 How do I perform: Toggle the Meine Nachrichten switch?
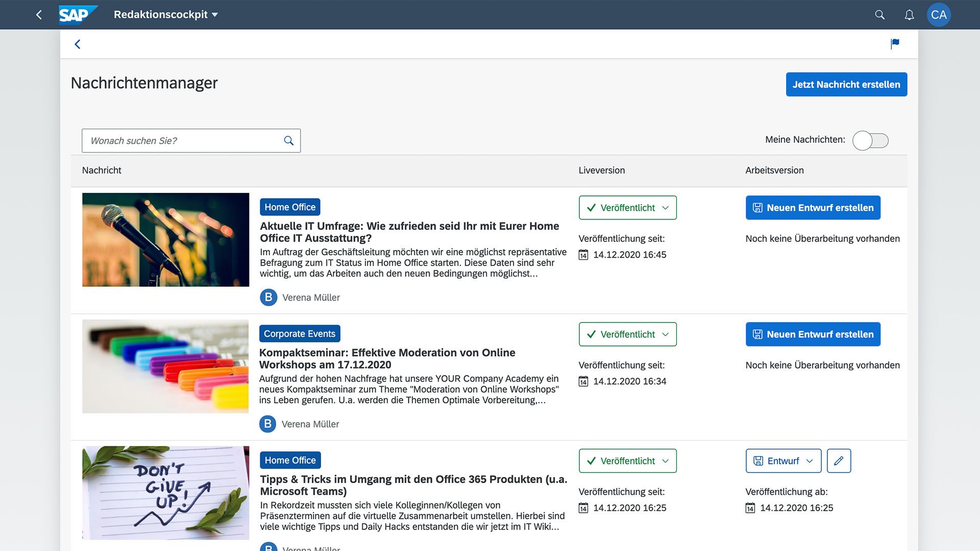click(870, 140)
